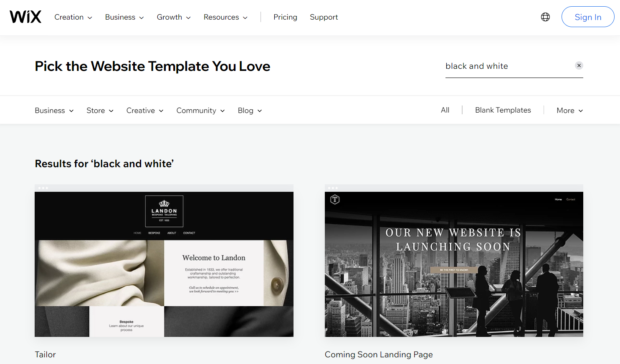Expand the Blog category filter
The width and height of the screenshot is (620, 364).
pos(250,110)
